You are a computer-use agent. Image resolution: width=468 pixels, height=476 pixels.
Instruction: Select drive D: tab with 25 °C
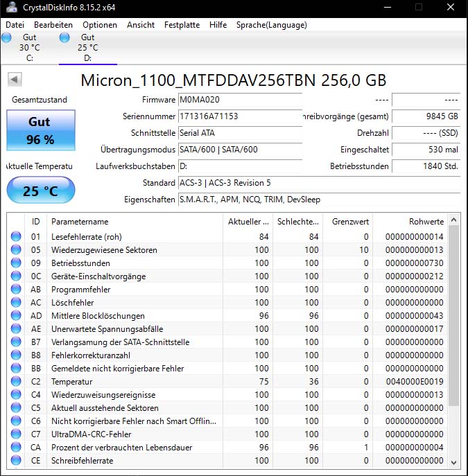coord(88,48)
